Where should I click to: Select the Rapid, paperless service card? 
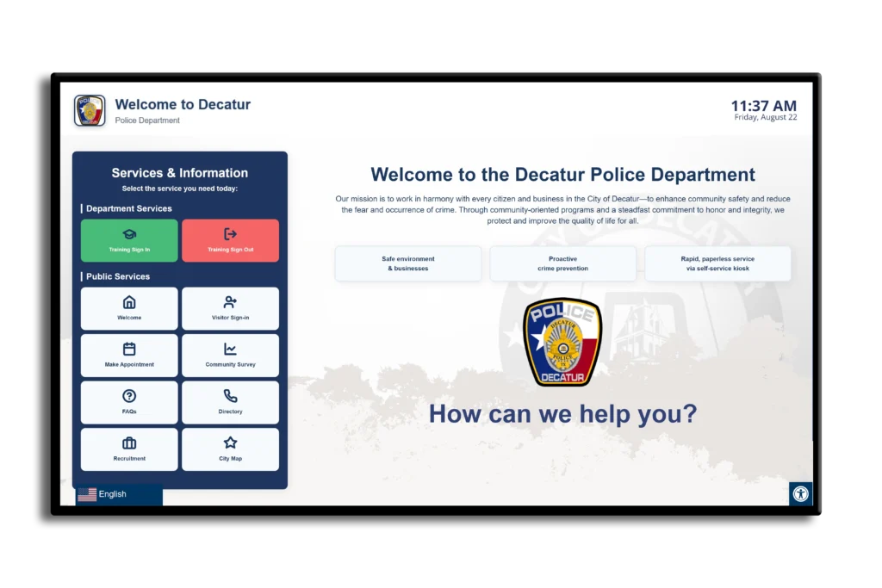[717, 263]
